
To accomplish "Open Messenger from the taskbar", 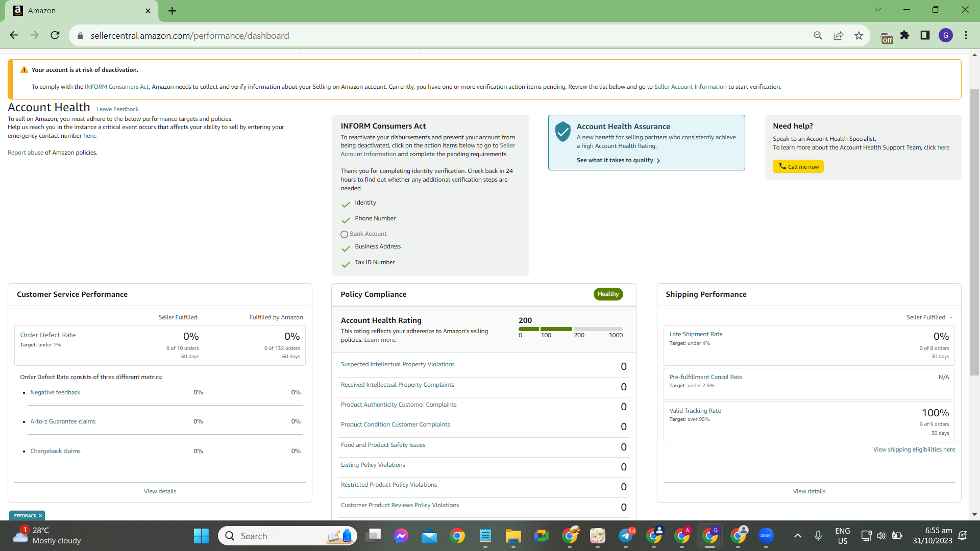I will coord(401,536).
